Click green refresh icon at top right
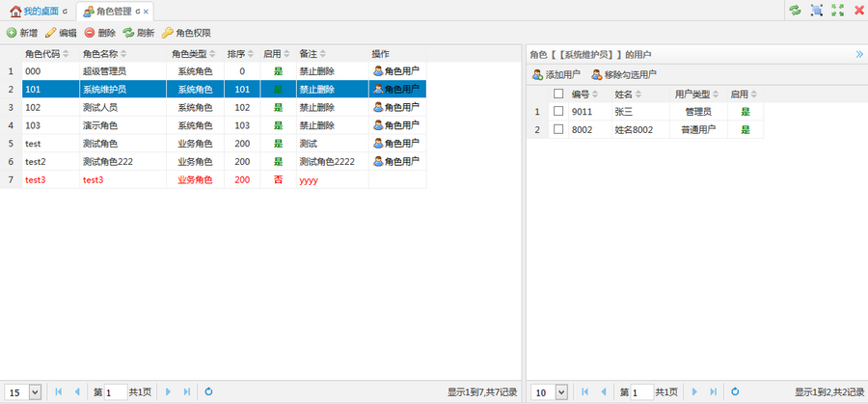 pos(795,10)
